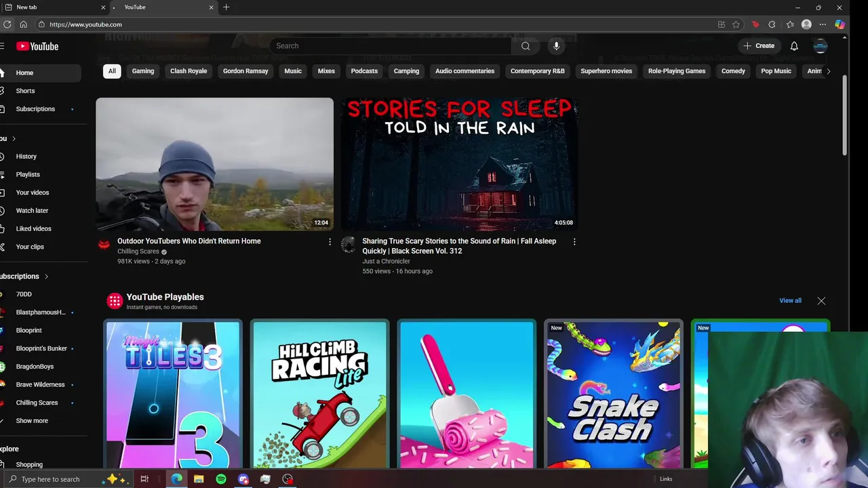Image resolution: width=868 pixels, height=488 pixels.
Task: Click the apps grid icon in address bar
Action: tap(722, 24)
